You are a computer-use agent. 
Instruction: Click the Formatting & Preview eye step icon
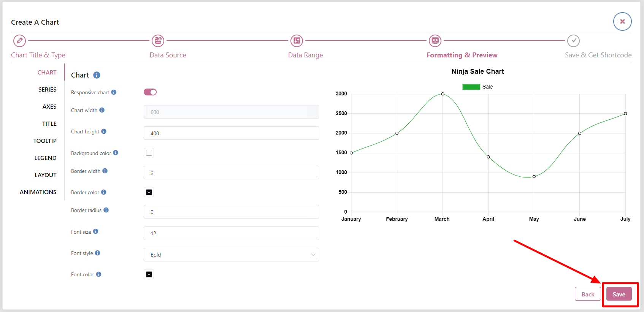pyautogui.click(x=435, y=40)
